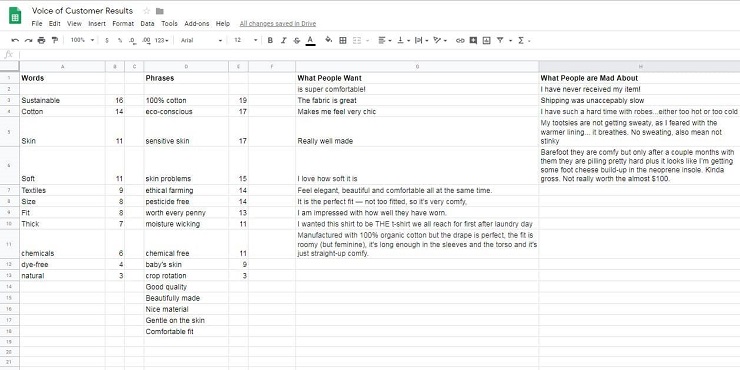The height and width of the screenshot is (370, 740).
Task: Open the Arial font family dropdown
Action: click(201, 41)
